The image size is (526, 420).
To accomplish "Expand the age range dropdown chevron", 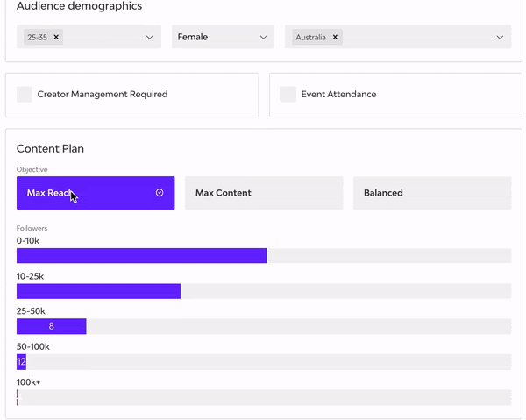I will [x=150, y=38].
